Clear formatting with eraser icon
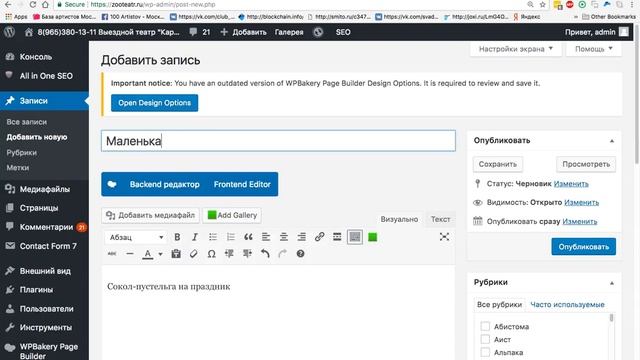This screenshot has height=360, width=640. click(193, 254)
